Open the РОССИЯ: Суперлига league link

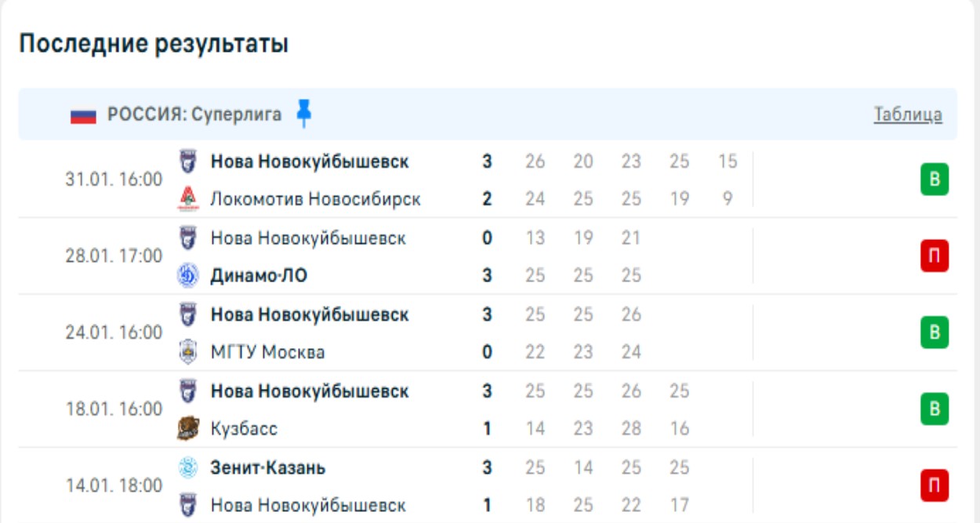point(194,115)
